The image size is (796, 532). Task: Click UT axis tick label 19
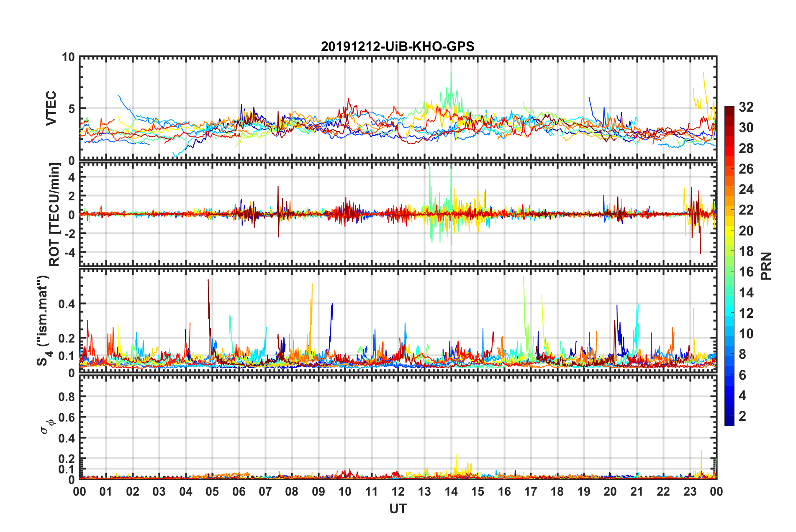584,491
